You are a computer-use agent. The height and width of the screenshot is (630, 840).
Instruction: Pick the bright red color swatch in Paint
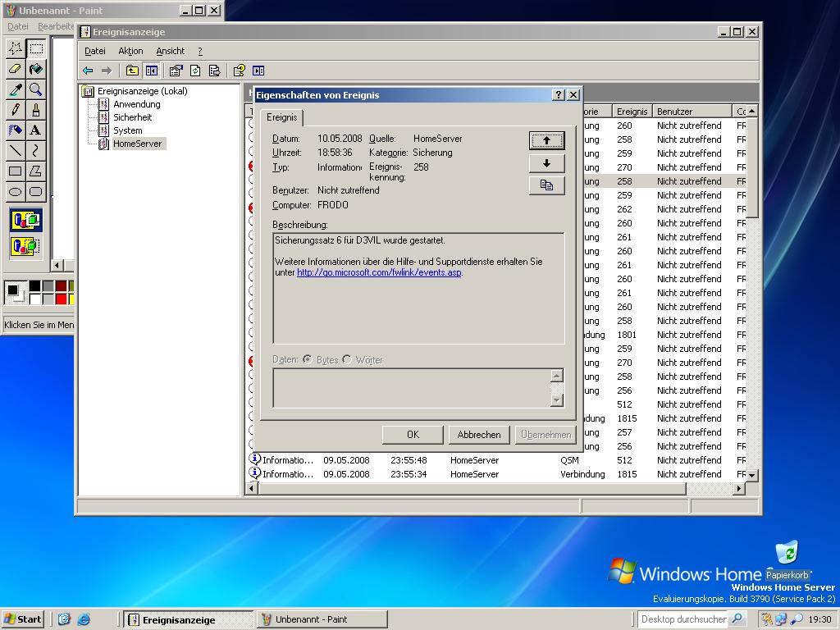pos(61,299)
